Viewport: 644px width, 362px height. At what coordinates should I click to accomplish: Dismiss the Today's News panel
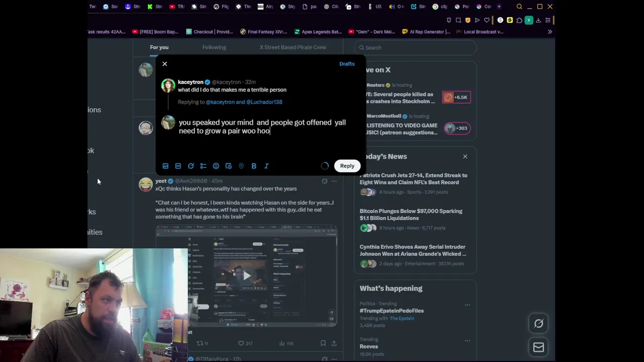[x=465, y=156]
